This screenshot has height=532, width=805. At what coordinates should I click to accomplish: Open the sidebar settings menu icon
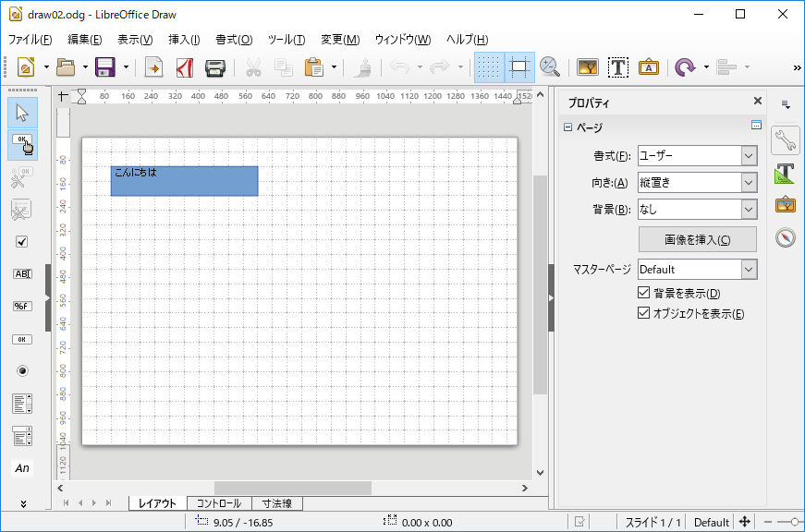tap(786, 104)
